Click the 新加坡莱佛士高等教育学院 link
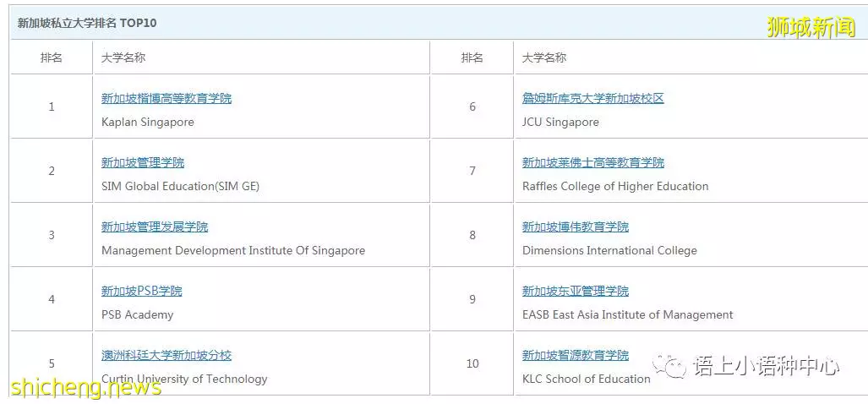The width and height of the screenshot is (868, 404). pos(592,163)
